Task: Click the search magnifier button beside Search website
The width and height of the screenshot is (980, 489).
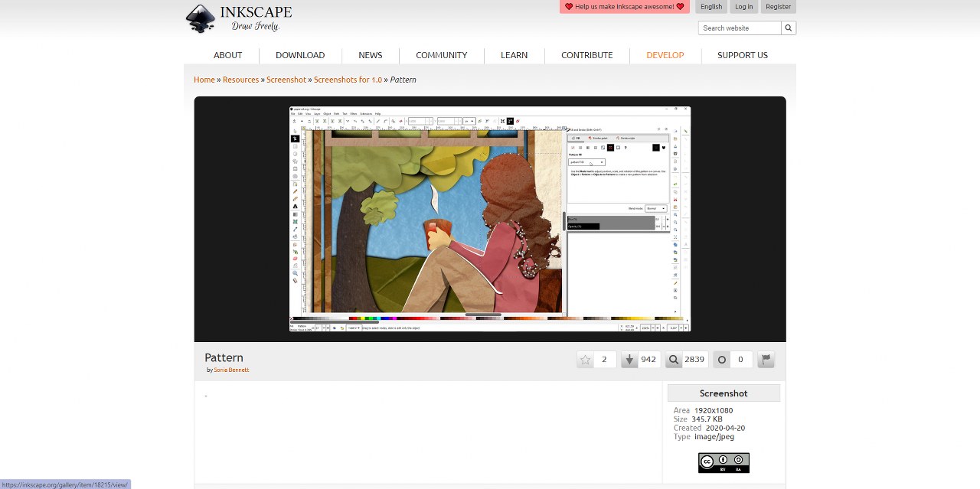Action: coord(789,28)
